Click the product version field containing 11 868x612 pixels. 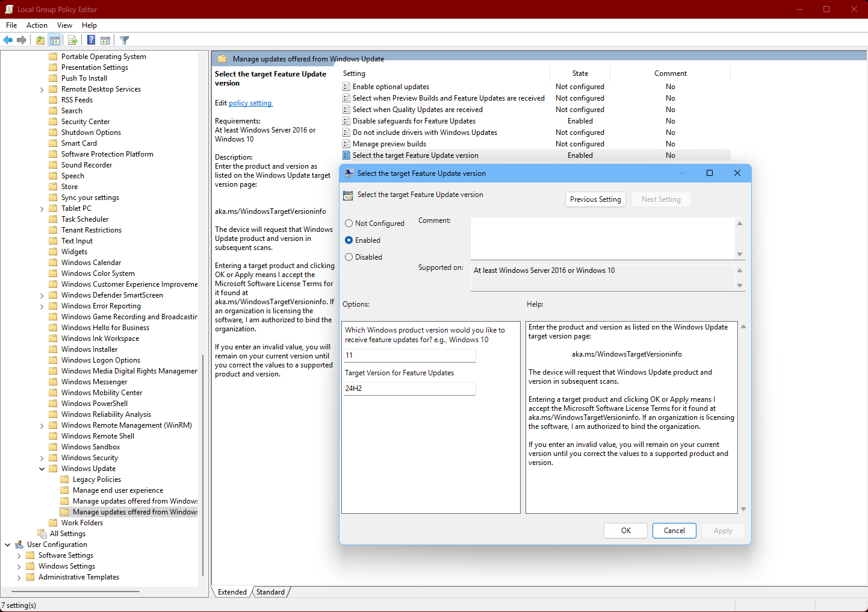pos(409,355)
